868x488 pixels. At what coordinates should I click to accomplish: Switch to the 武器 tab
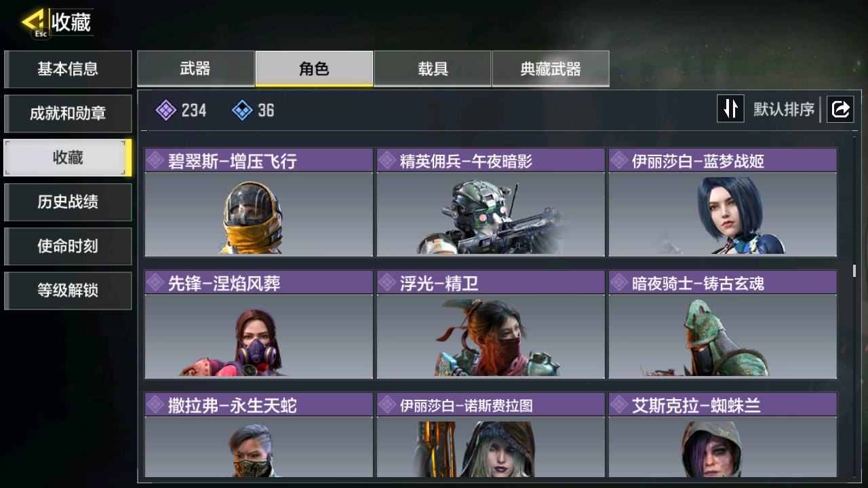(x=196, y=69)
